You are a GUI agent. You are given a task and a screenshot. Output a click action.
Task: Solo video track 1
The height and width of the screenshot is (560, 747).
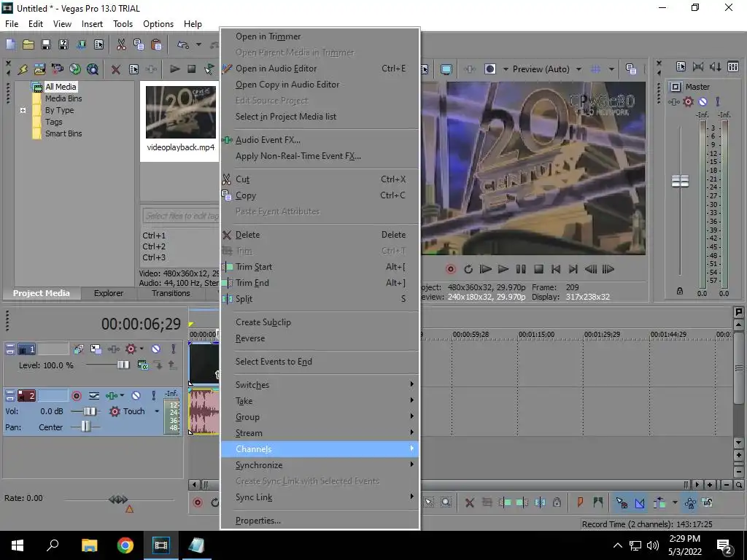point(174,349)
